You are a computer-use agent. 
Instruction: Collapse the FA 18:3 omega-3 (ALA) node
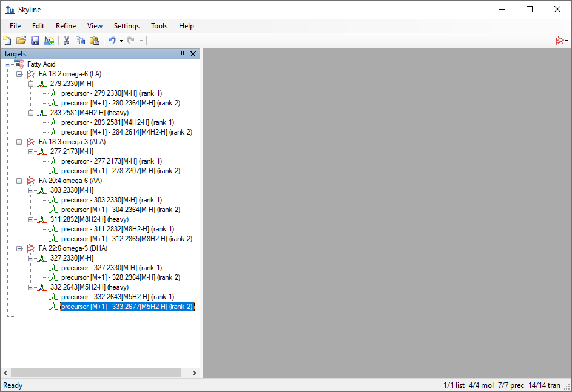[19, 142]
